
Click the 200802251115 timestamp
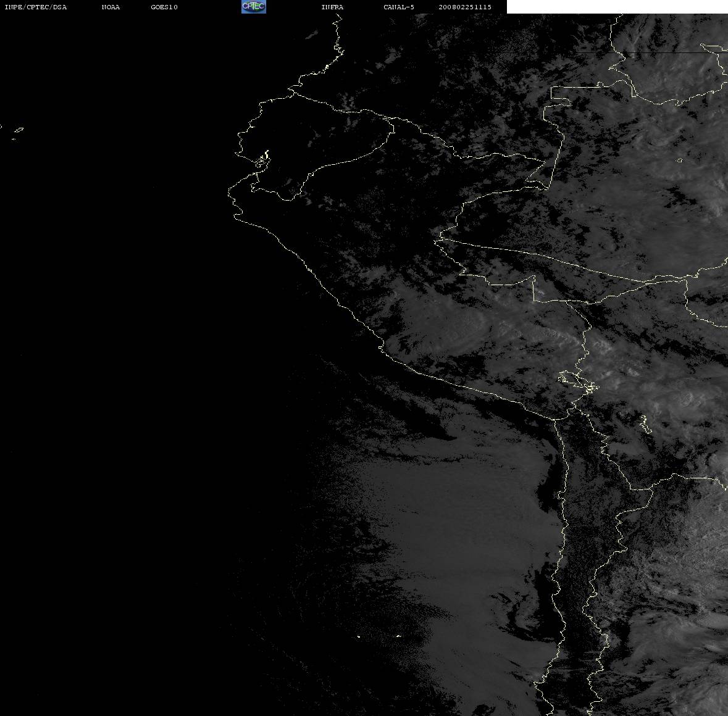[x=465, y=7]
